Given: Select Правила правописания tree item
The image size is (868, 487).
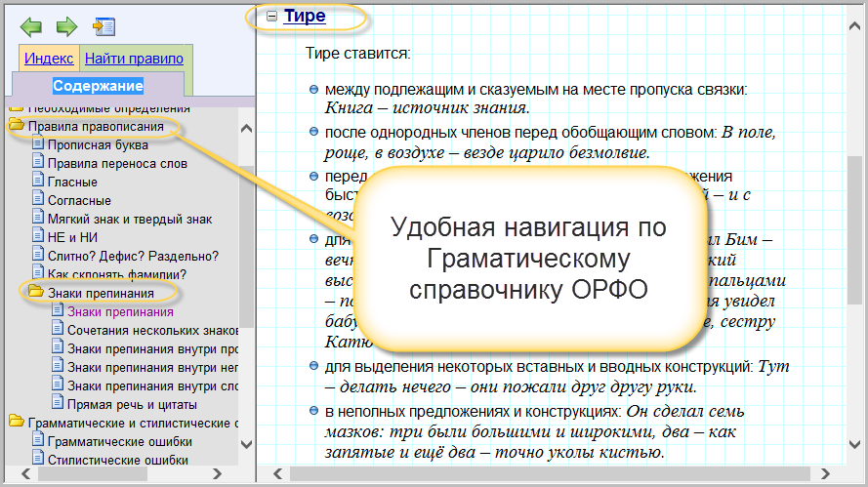Looking at the screenshot, I should pyautogui.click(x=96, y=126).
